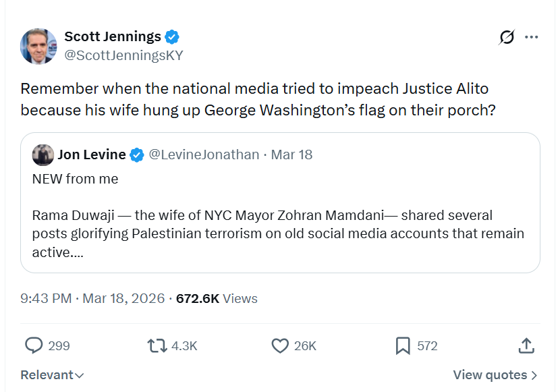Open the share post icon
Viewport: 558px width, 392px height.
tap(526, 346)
